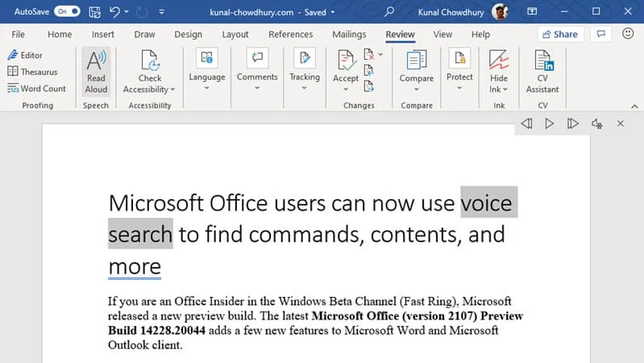Toggle the AutoSave switch
Viewport: 644px width, 363px height.
67,12
